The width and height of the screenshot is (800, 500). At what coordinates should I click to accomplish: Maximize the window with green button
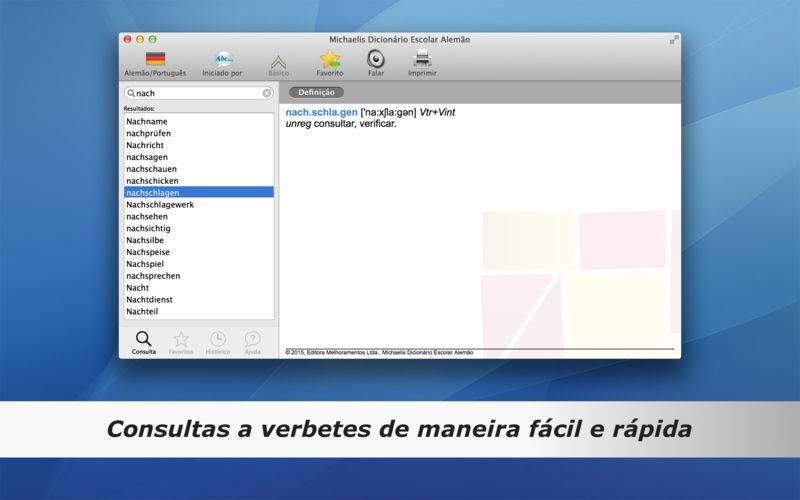pos(152,39)
